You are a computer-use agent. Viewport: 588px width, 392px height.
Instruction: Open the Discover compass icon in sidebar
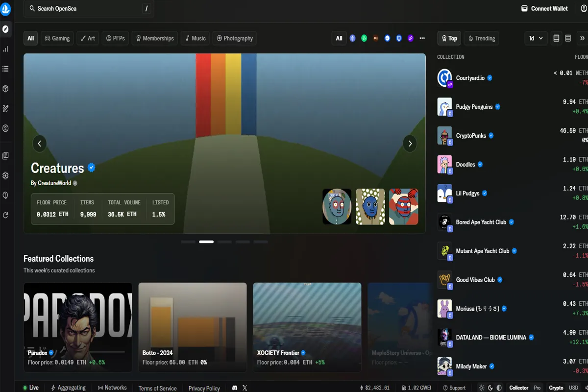click(6, 29)
